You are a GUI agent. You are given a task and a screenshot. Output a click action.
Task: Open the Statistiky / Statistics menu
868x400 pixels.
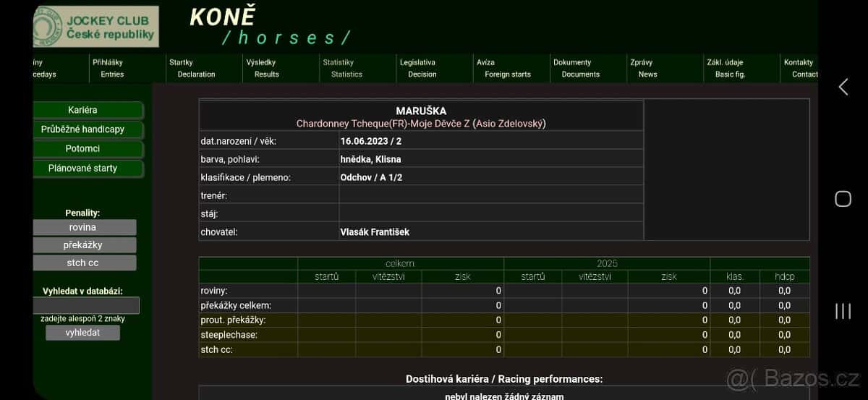click(343, 68)
